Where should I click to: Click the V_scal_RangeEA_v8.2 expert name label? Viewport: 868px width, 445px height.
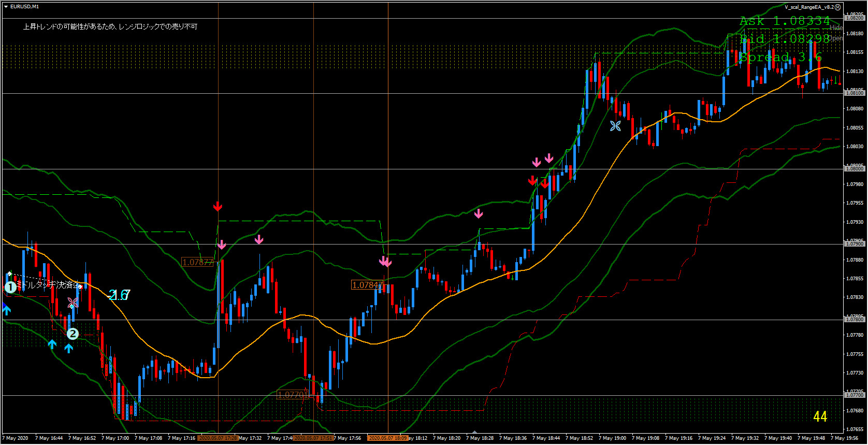point(809,7)
